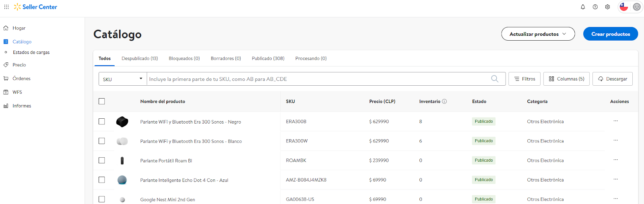Viewport: 644px width, 204px height.
Task: Click the 'Categoría' column header
Action: point(537,101)
